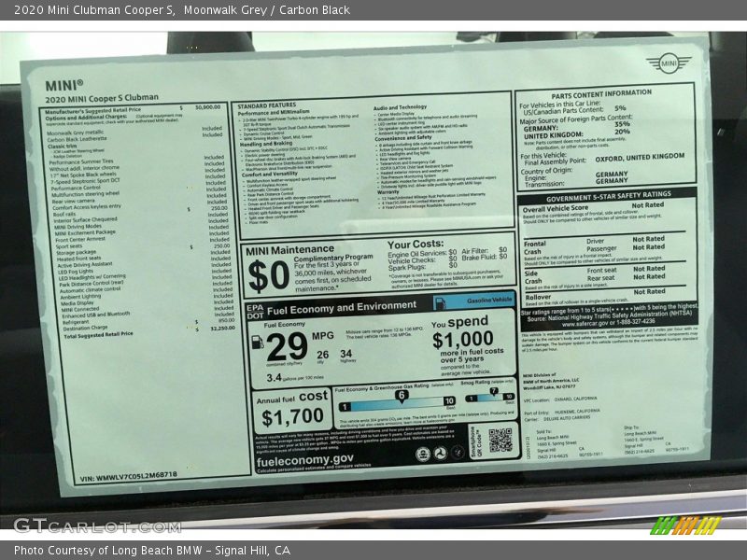Image resolution: width=747 pixels, height=560 pixels.
Task: Click 'Fuel Economy and Environment' banner
Action: [342, 308]
